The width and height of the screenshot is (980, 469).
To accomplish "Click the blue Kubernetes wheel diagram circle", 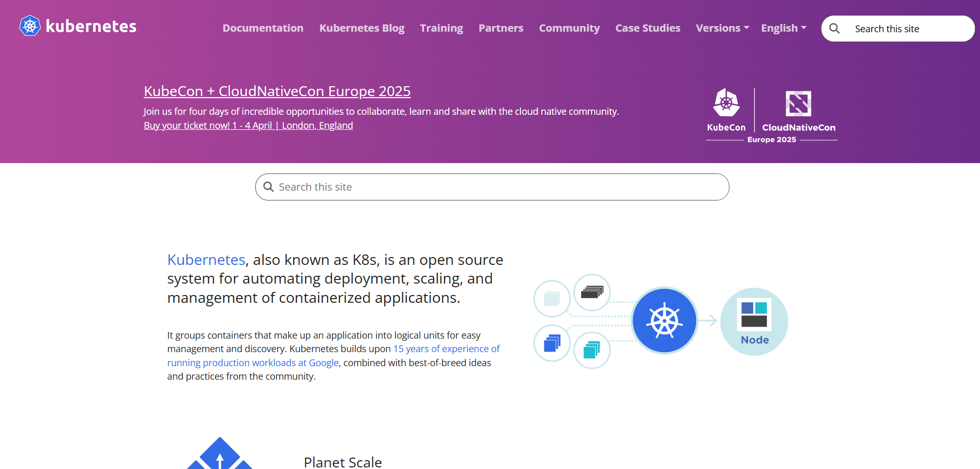I will 664,320.
